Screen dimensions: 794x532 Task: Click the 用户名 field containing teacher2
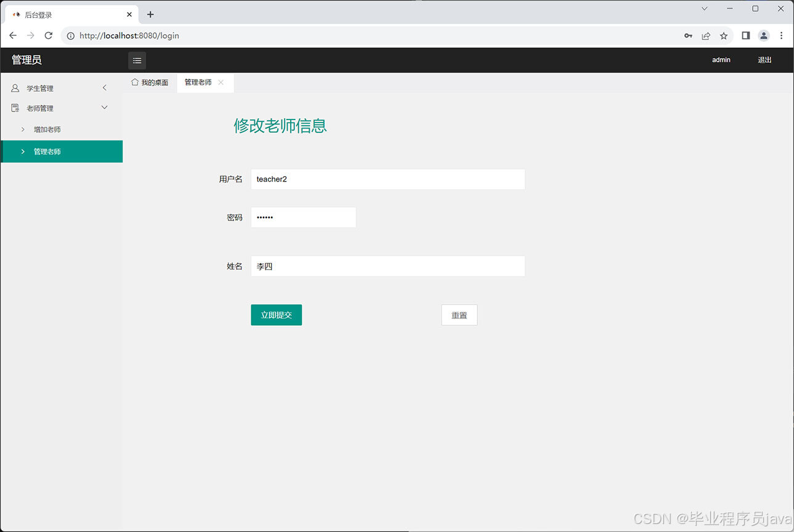387,179
